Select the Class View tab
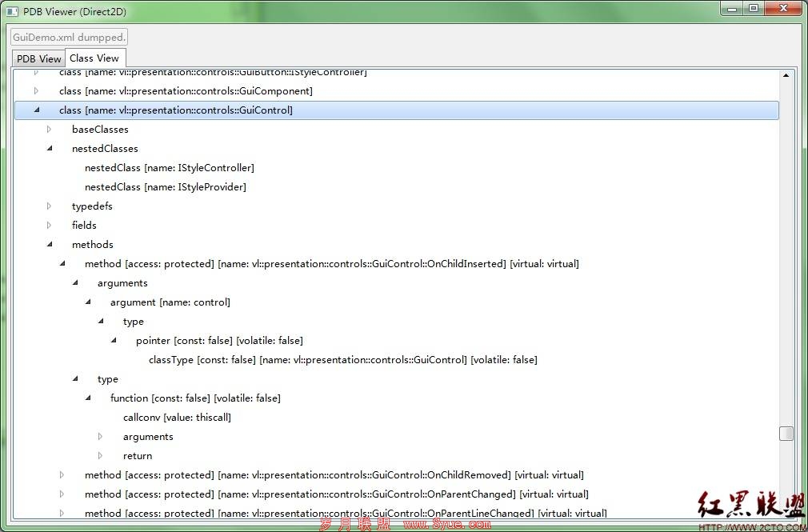 (x=94, y=58)
